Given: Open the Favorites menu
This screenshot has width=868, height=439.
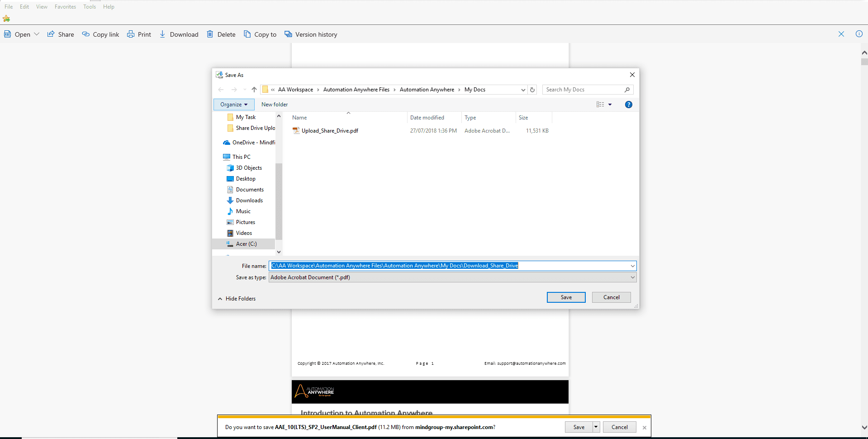Looking at the screenshot, I should [65, 7].
